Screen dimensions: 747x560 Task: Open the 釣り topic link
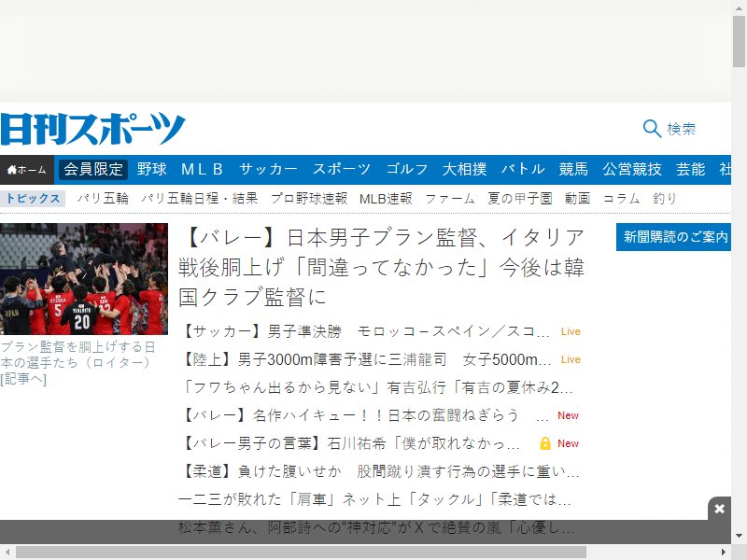click(x=665, y=199)
